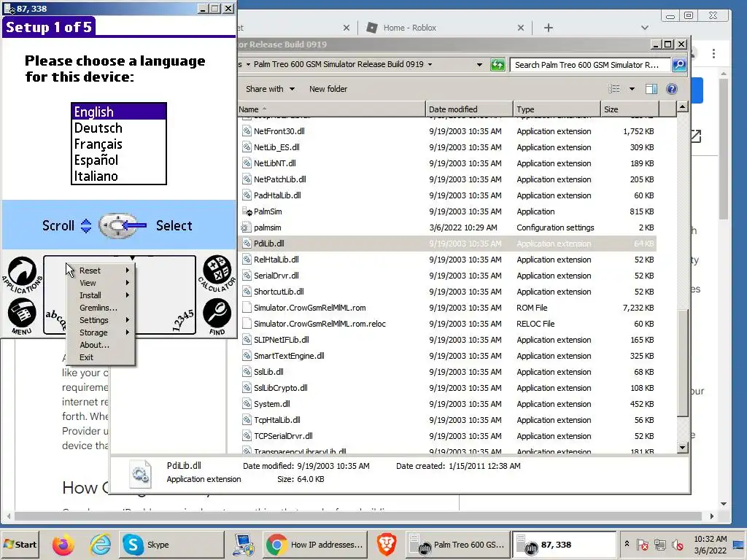
Task: Switch to the 87, 338 taskbar button
Action: (x=564, y=545)
